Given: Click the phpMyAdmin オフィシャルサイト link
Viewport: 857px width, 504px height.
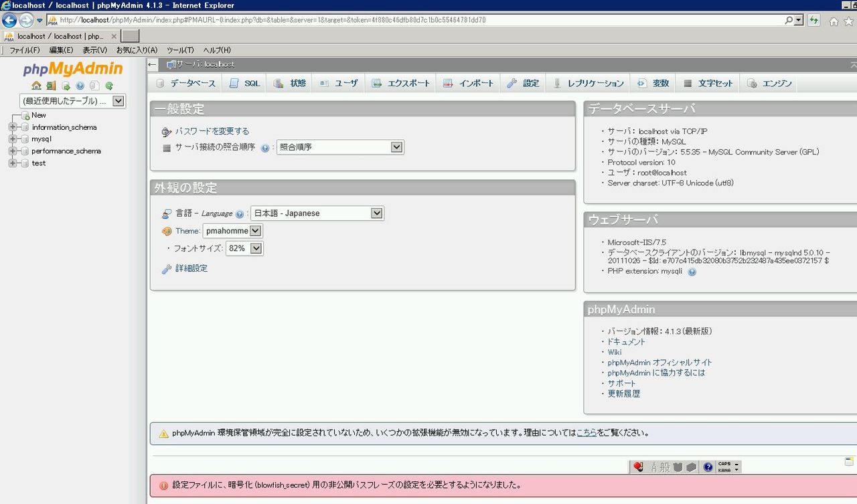Looking at the screenshot, I should (660, 362).
